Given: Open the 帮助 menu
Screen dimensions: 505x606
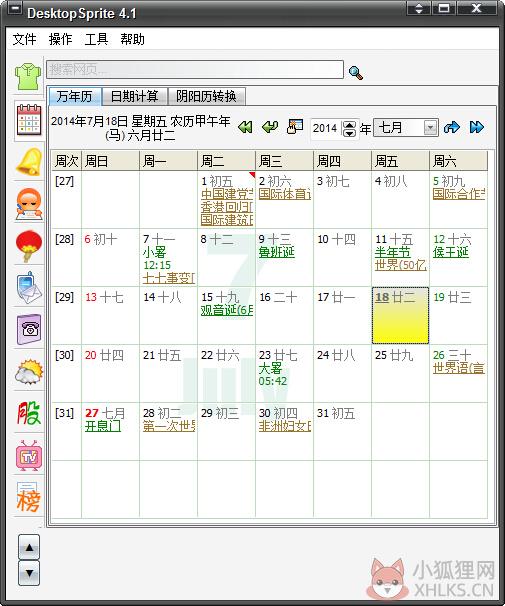Looking at the screenshot, I should [x=132, y=39].
